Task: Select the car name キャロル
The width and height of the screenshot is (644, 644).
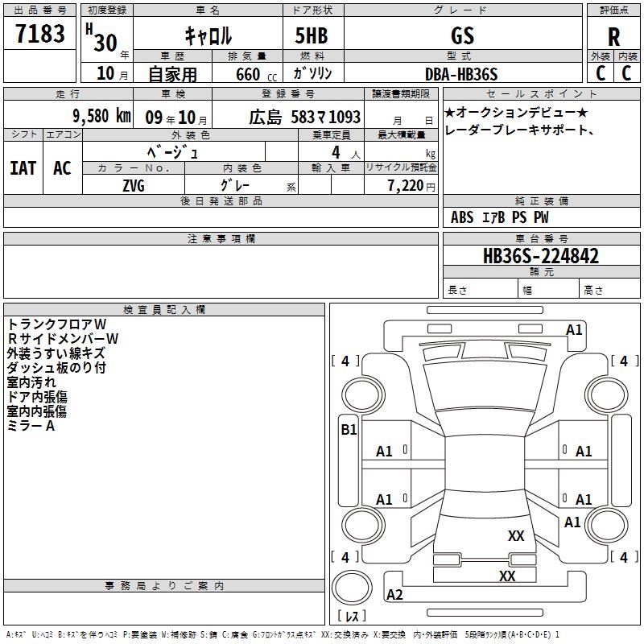Action: click(x=208, y=35)
